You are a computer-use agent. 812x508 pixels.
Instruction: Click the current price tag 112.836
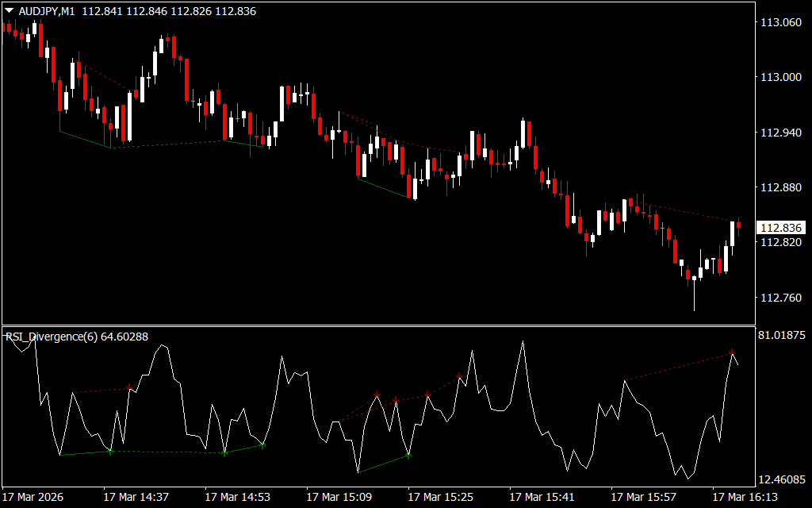[x=781, y=228]
